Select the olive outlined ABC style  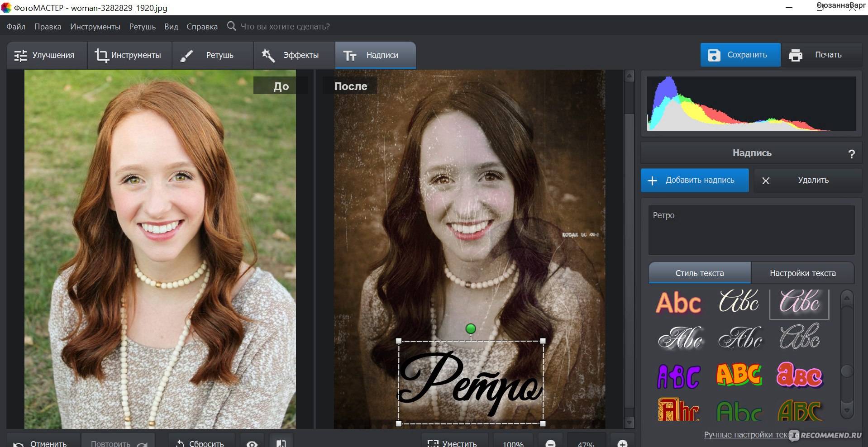coord(800,410)
